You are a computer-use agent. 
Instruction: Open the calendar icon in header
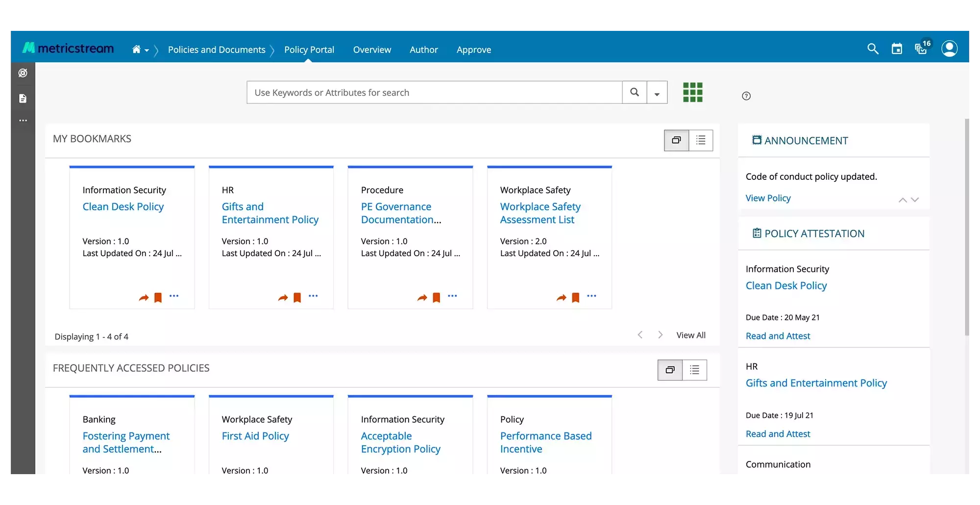897,48
